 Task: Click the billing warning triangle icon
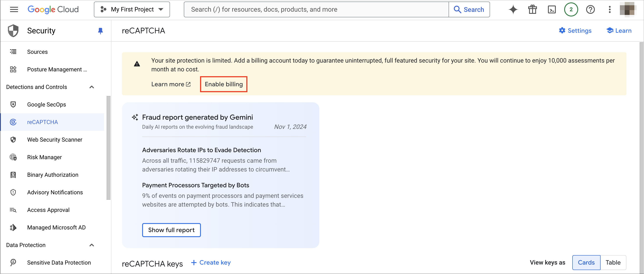point(137,64)
